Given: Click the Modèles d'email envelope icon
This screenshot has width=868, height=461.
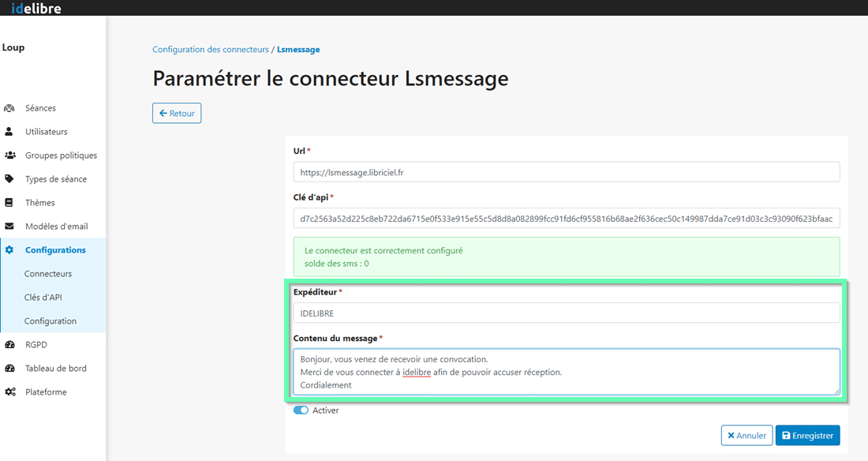Looking at the screenshot, I should (x=9, y=227).
